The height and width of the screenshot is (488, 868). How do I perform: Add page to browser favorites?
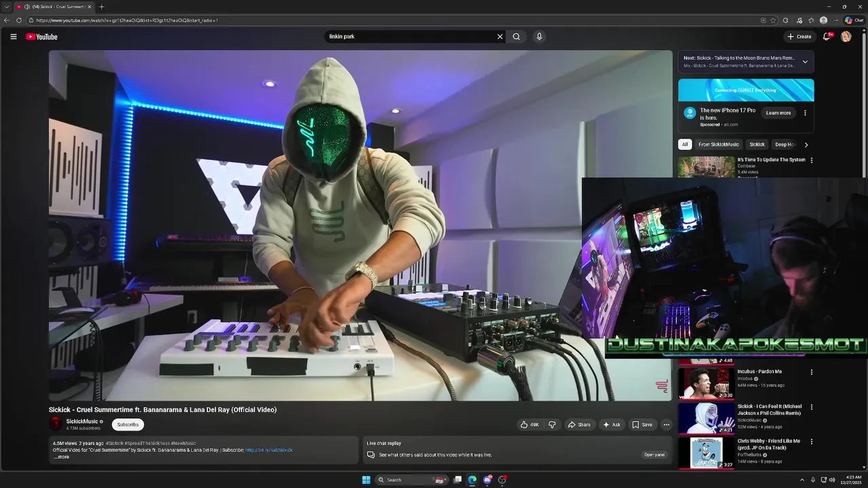pyautogui.click(x=773, y=20)
